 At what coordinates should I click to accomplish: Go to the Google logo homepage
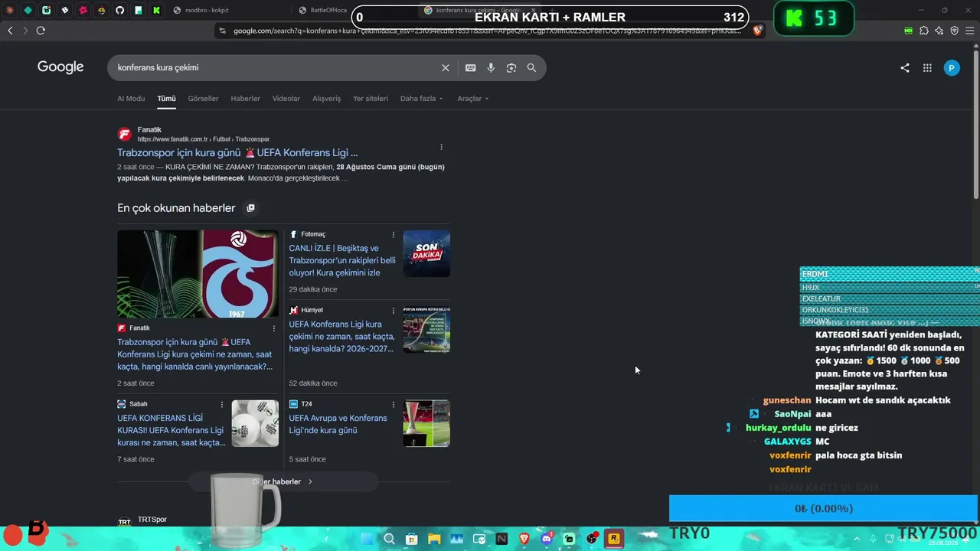[x=60, y=67]
